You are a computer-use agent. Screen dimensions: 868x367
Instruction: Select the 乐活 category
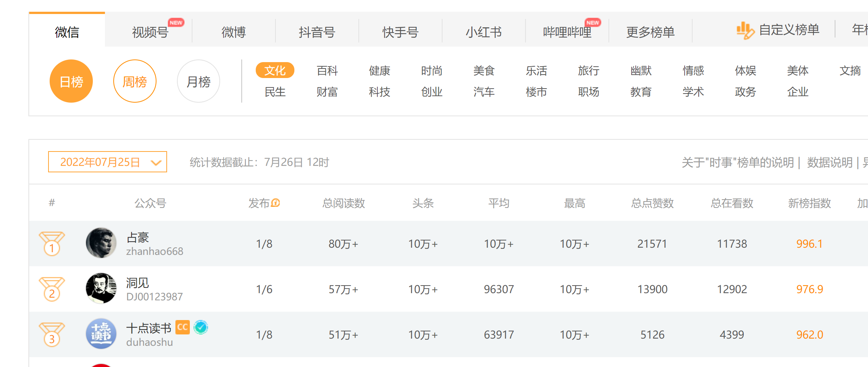[536, 70]
